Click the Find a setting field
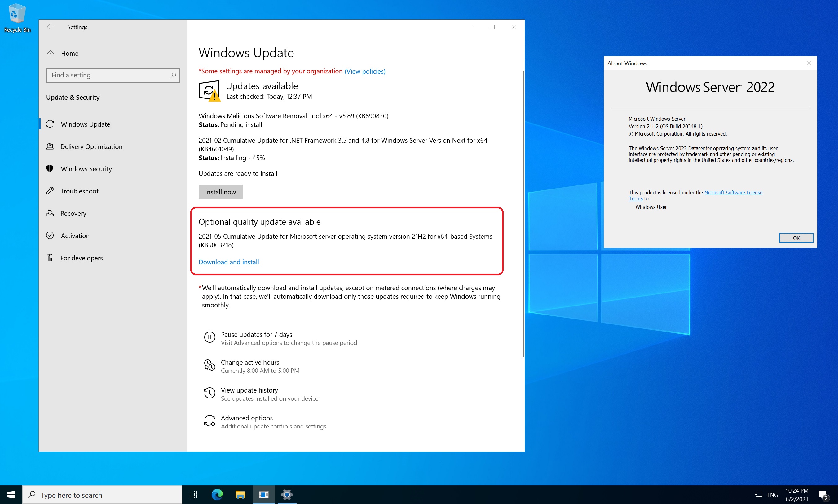The height and width of the screenshot is (504, 838). pos(109,75)
